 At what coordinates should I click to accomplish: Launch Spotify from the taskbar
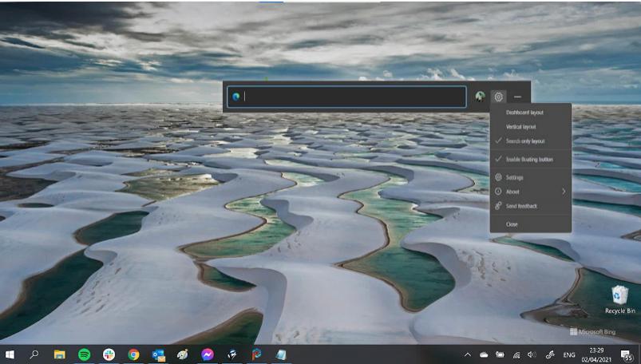coord(84,354)
